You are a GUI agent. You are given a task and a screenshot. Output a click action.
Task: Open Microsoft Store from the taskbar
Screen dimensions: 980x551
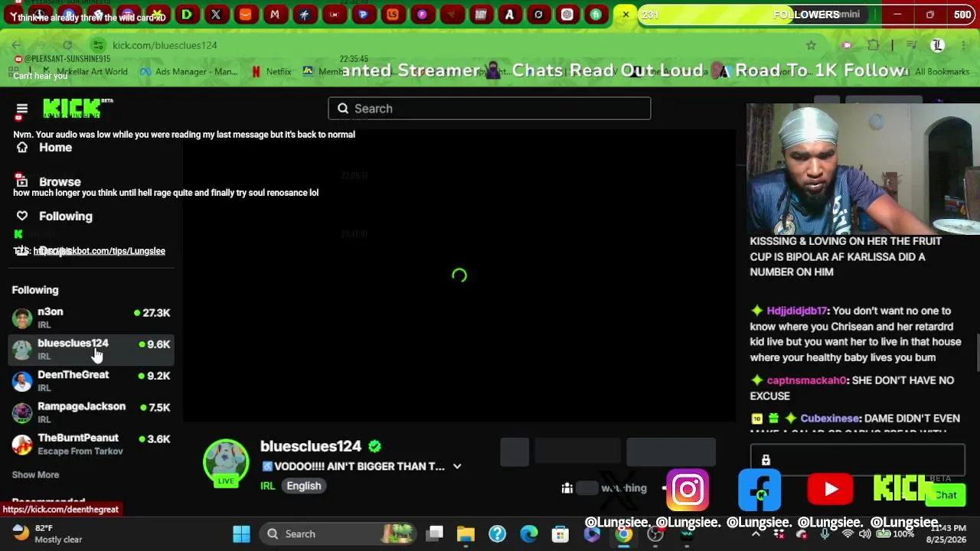[560, 534]
